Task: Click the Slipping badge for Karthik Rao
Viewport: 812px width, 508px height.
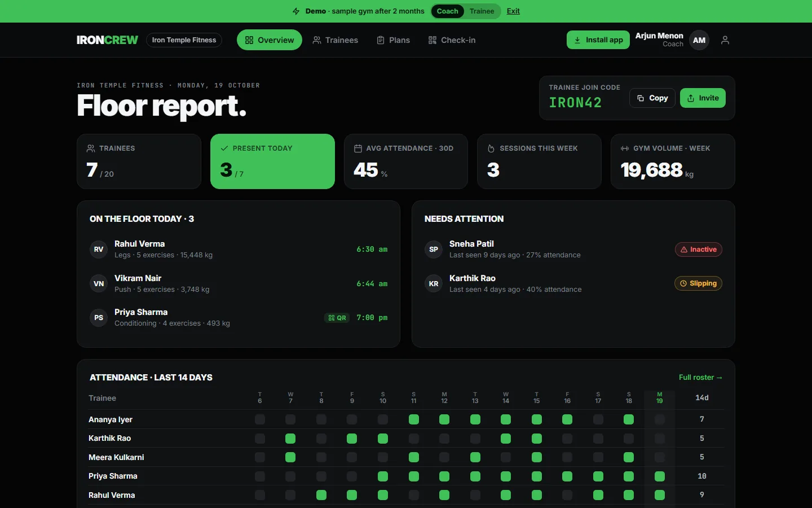Action: (698, 283)
